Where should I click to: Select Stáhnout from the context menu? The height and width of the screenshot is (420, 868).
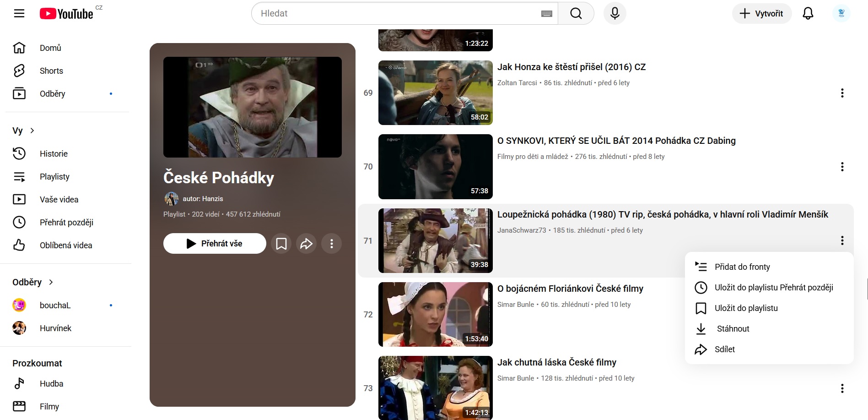(733, 328)
